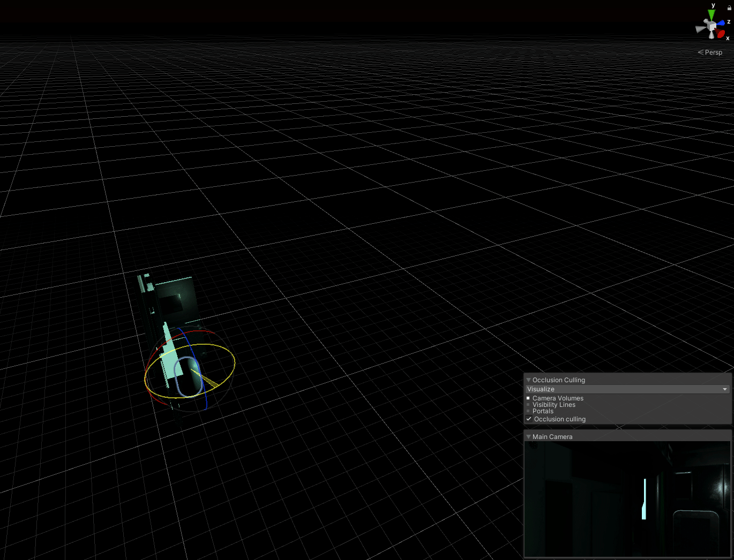Click the blue Z axis cone on orientation gizmo
Viewport: 734px width, 560px height.
pyautogui.click(x=721, y=23)
